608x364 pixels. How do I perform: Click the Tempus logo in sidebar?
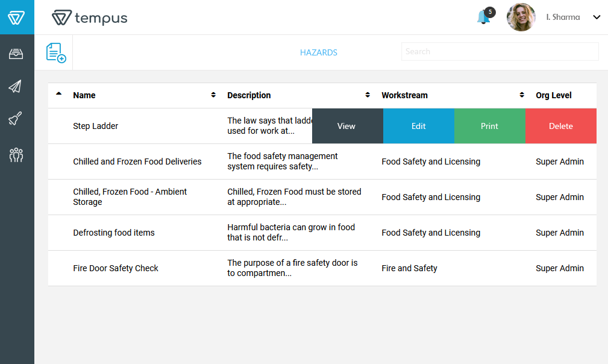pyautogui.click(x=17, y=17)
